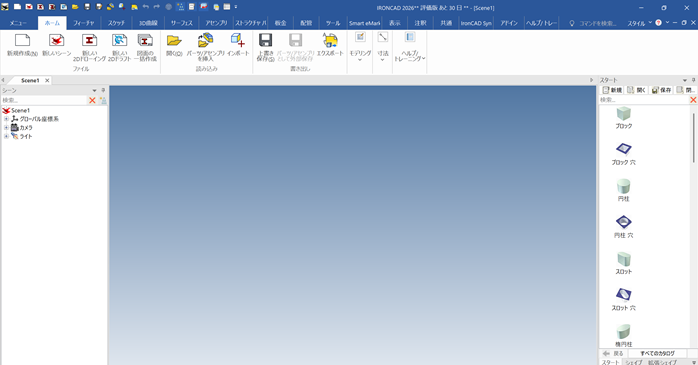Click the redo arrow in quick access toolbar
The height and width of the screenshot is (365, 698).
[x=157, y=7]
